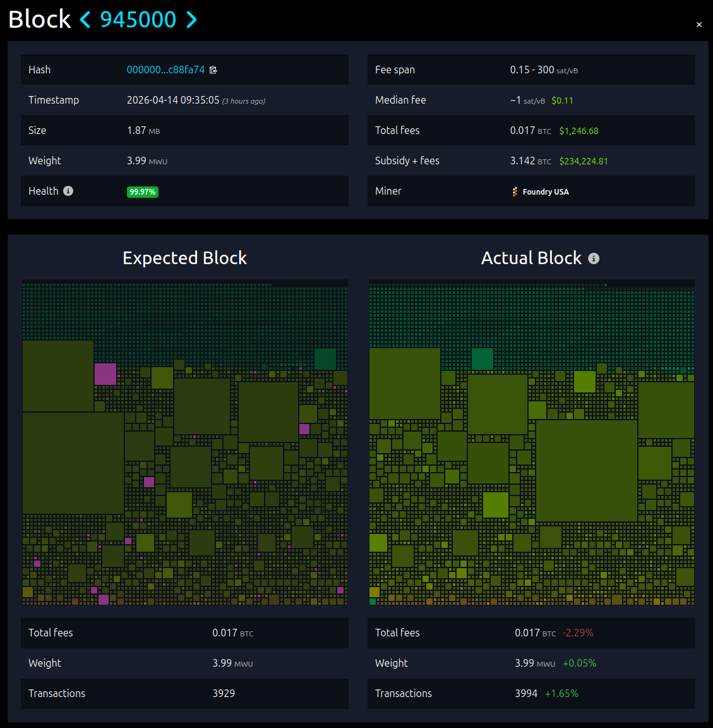The width and height of the screenshot is (713, 728).
Task: Select the Transactions count 3994 row
Action: (526, 693)
